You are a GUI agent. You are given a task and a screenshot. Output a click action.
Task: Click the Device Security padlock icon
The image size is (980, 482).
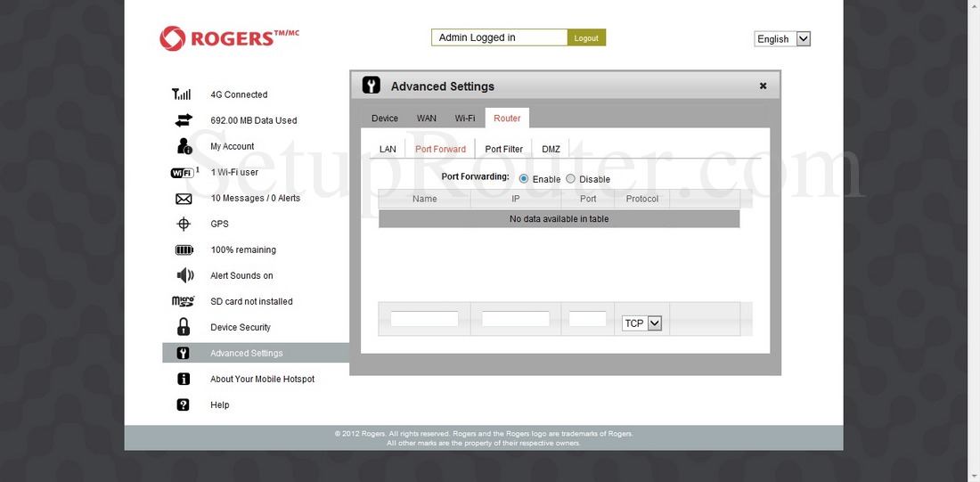[x=184, y=326]
